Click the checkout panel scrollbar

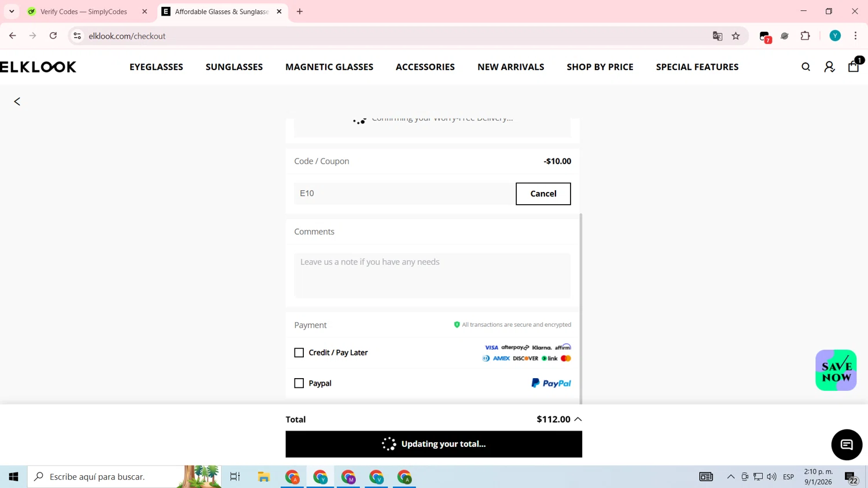click(581, 308)
